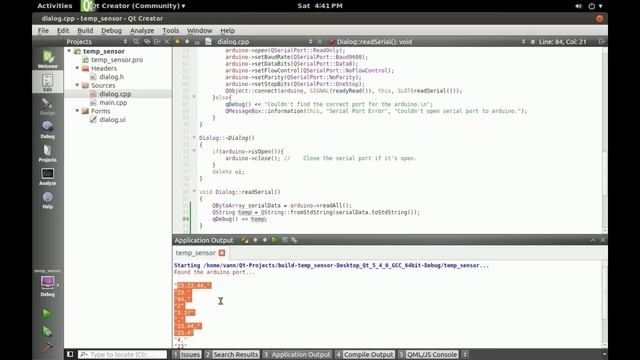Open the output panes options arrows
This screenshot has width=640, height=360.
pyautogui.click(x=464, y=354)
